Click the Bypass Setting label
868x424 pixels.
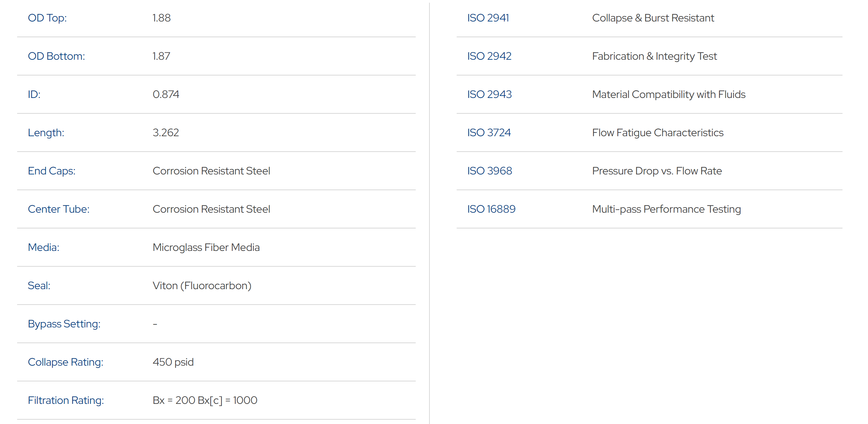click(x=64, y=324)
